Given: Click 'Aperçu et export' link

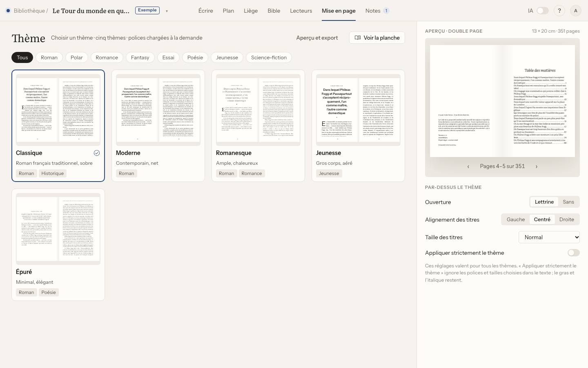Looking at the screenshot, I should point(317,38).
